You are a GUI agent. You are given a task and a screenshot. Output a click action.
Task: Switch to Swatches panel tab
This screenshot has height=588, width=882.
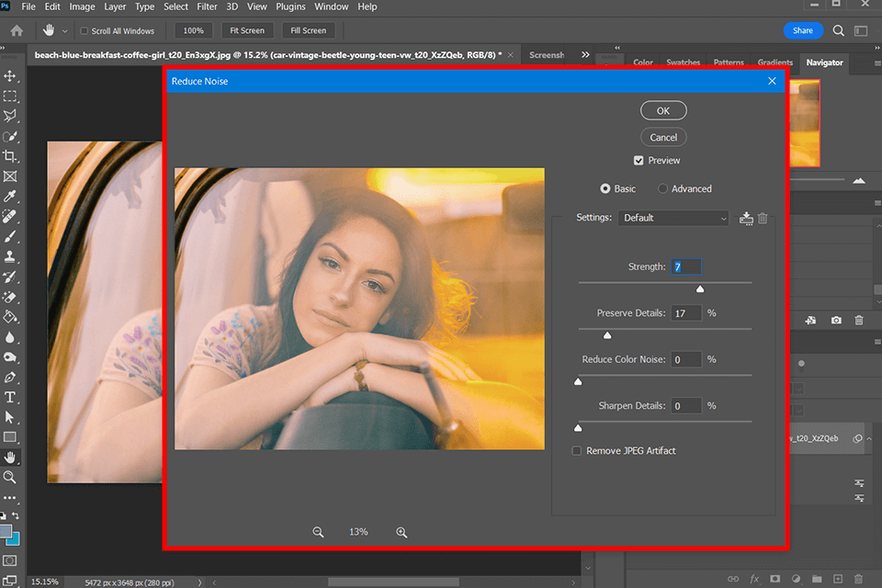(x=683, y=62)
